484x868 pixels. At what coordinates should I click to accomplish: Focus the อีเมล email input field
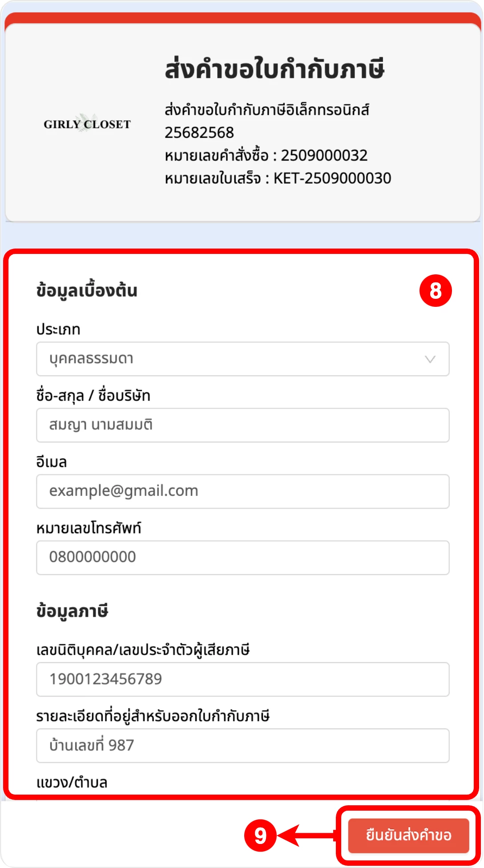242,491
